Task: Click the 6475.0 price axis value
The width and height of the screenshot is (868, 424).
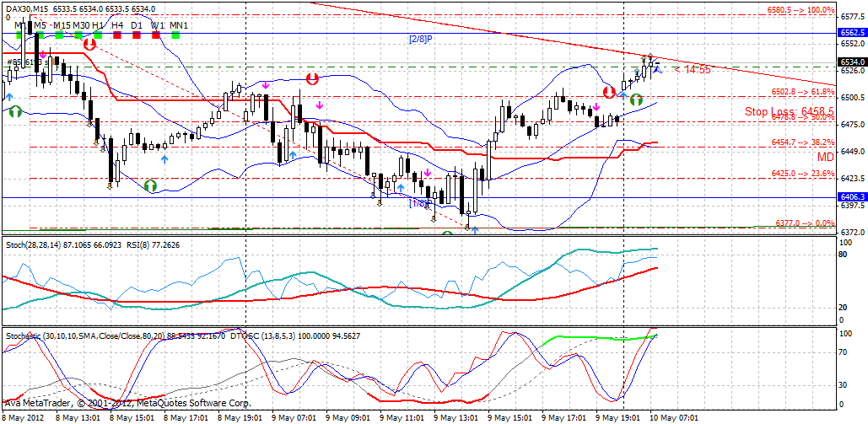Action: tap(853, 124)
